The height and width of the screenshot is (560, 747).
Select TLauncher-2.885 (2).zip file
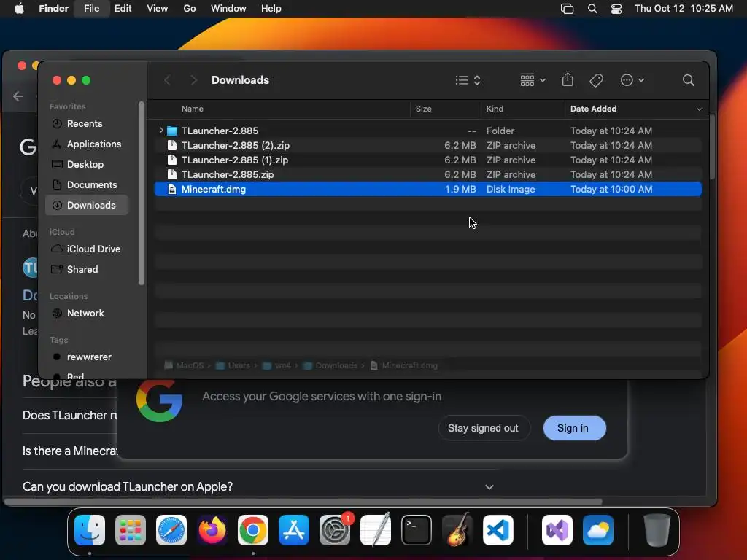(x=427, y=145)
